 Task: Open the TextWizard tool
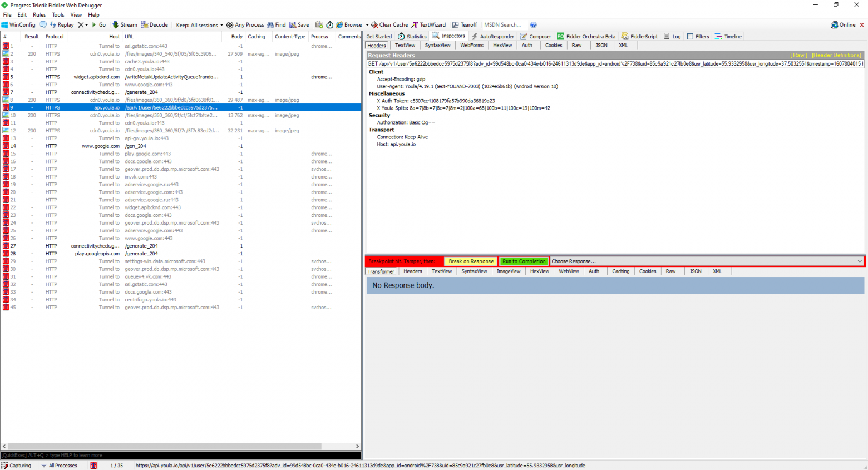click(428, 25)
